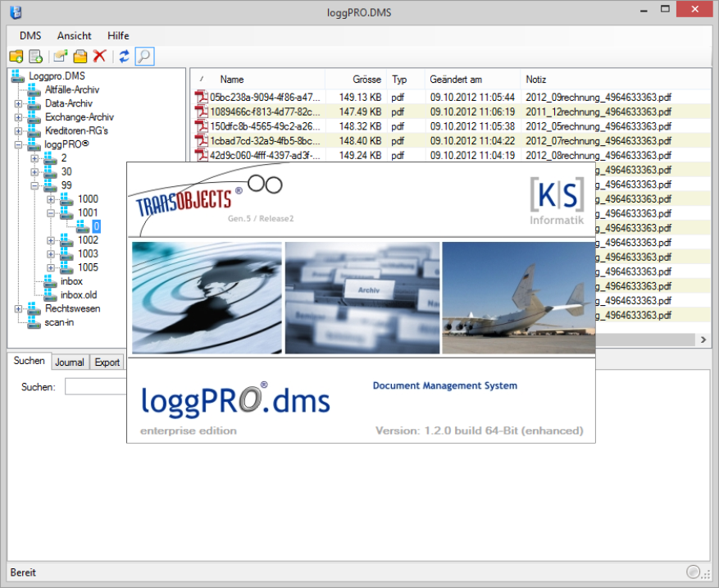Select tree item 1002
This screenshot has height=588, width=719.
click(88, 240)
